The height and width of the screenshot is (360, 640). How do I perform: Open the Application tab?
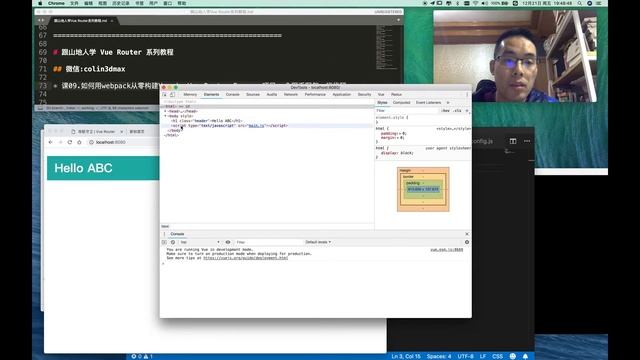coord(342,94)
